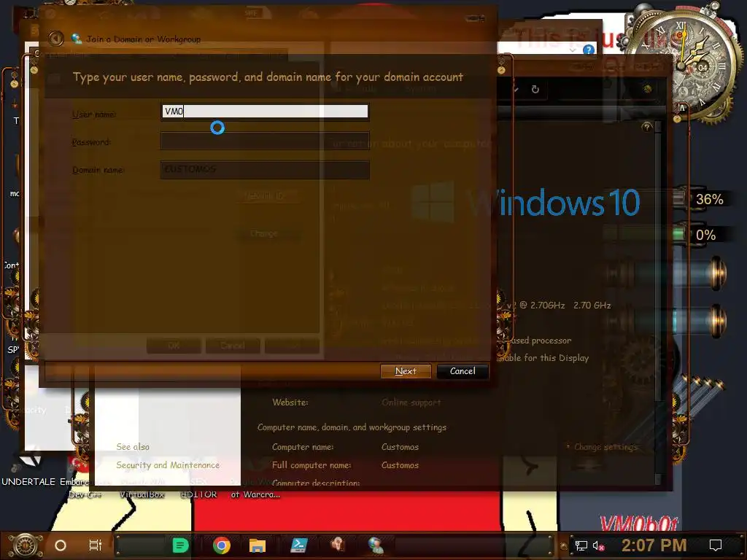Image resolution: width=747 pixels, height=560 pixels.
Task: Click the System window vertical scrollbar
Action: (x=658, y=303)
